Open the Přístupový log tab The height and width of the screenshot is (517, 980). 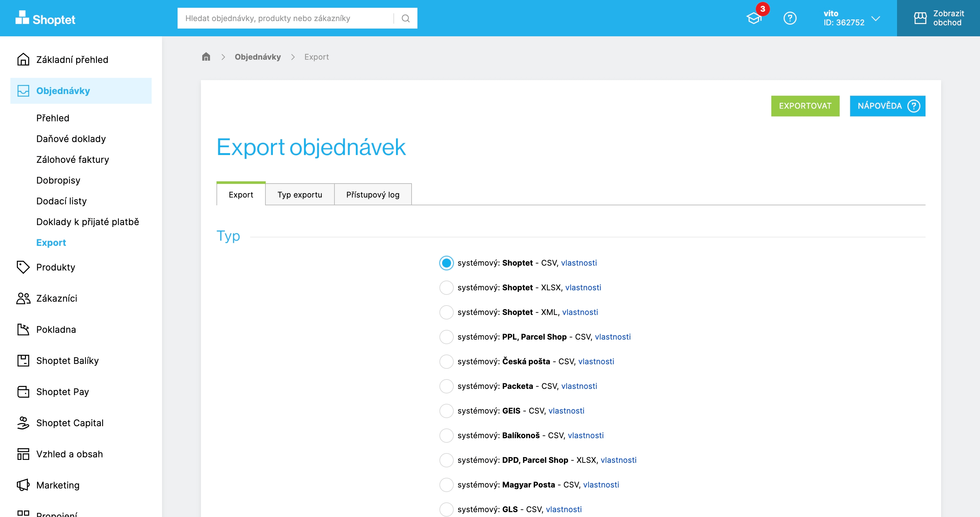[372, 195]
